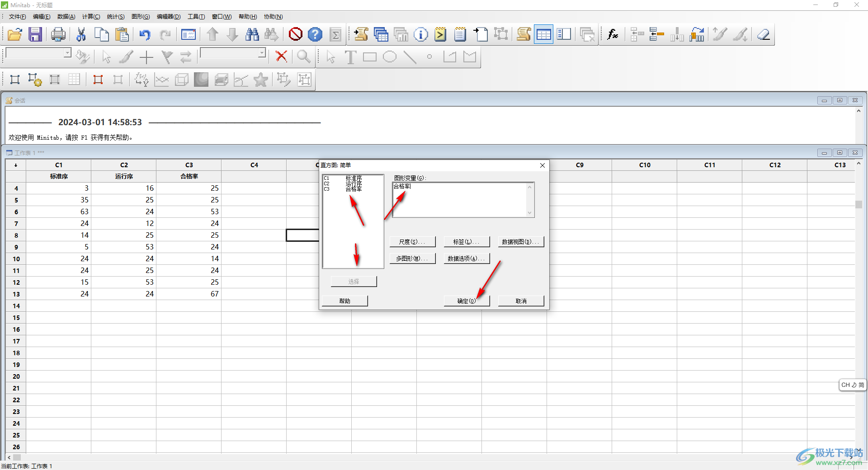Click the C2 column header in worksheet

[124, 165]
